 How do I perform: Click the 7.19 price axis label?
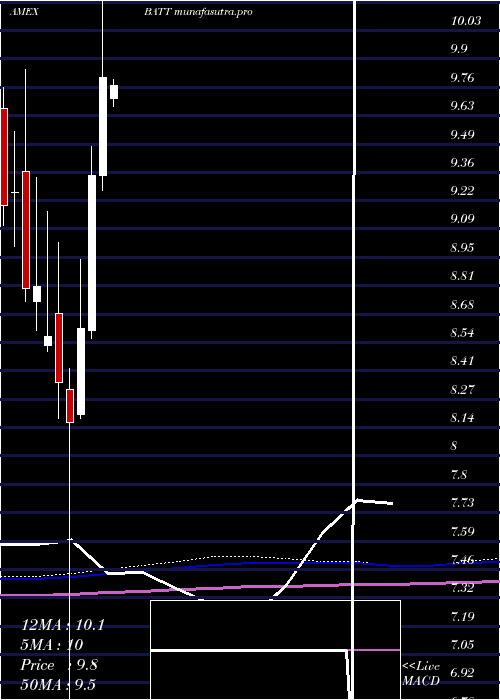(x=462, y=617)
